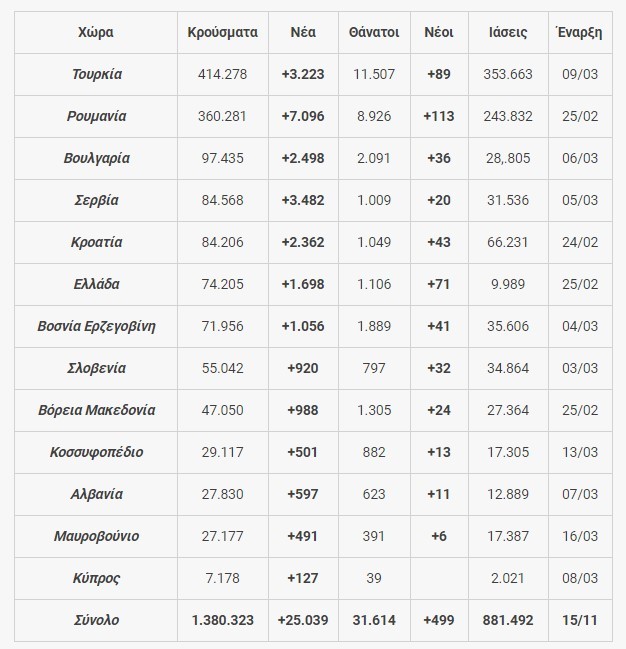Image resolution: width=626 pixels, height=649 pixels.
Task: Select the Βόρεια Μακεδονία cell
Action: (96, 410)
